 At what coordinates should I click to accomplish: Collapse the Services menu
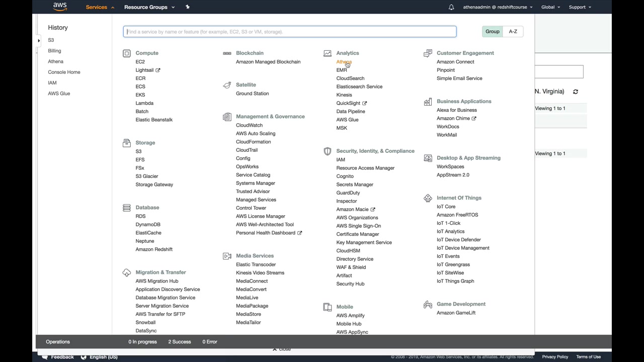[x=100, y=7]
